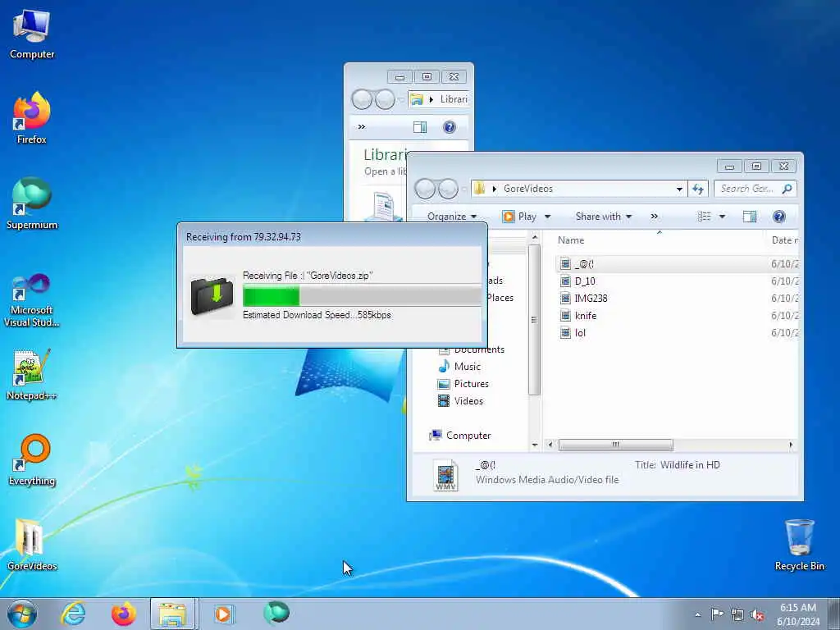Expand the Play options arrow
This screenshot has width=840, height=630.
(547, 217)
